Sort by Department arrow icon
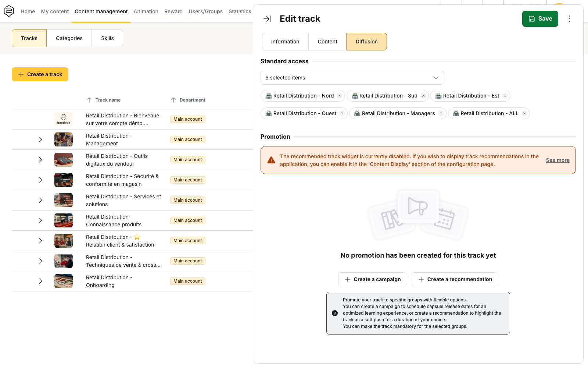The width and height of the screenshot is (588, 368). tap(173, 100)
